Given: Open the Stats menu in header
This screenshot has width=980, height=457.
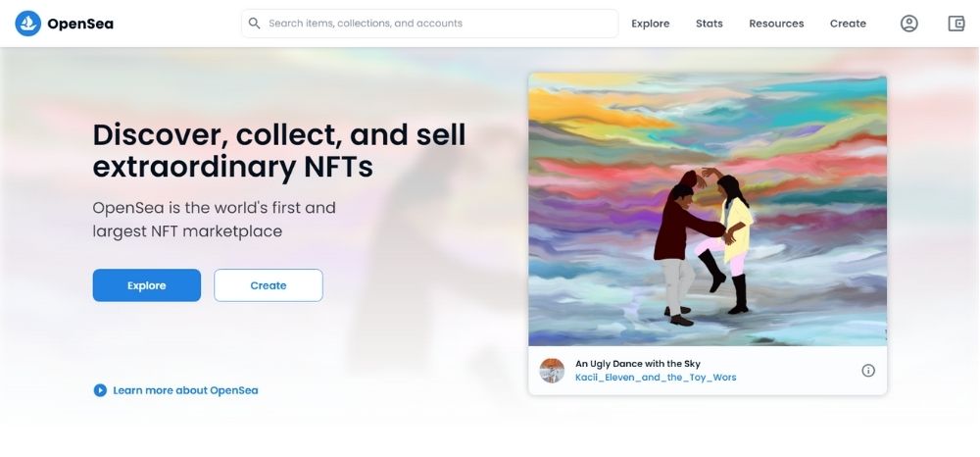Looking at the screenshot, I should (x=710, y=24).
